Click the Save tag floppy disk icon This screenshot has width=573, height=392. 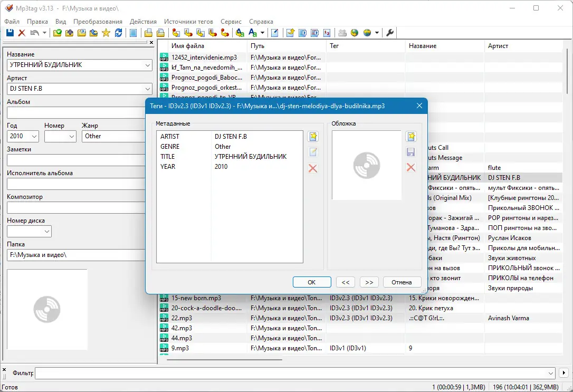[x=10, y=33]
